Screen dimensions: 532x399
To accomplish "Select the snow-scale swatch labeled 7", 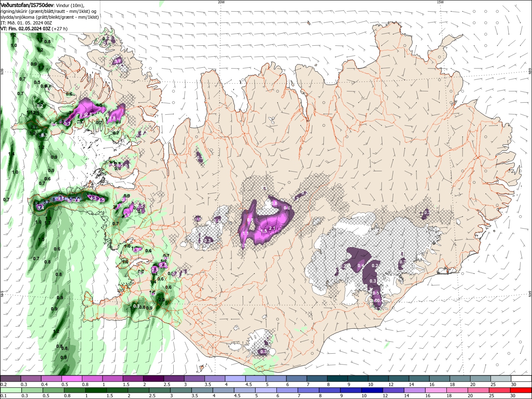I will pyautogui.click(x=317, y=379).
